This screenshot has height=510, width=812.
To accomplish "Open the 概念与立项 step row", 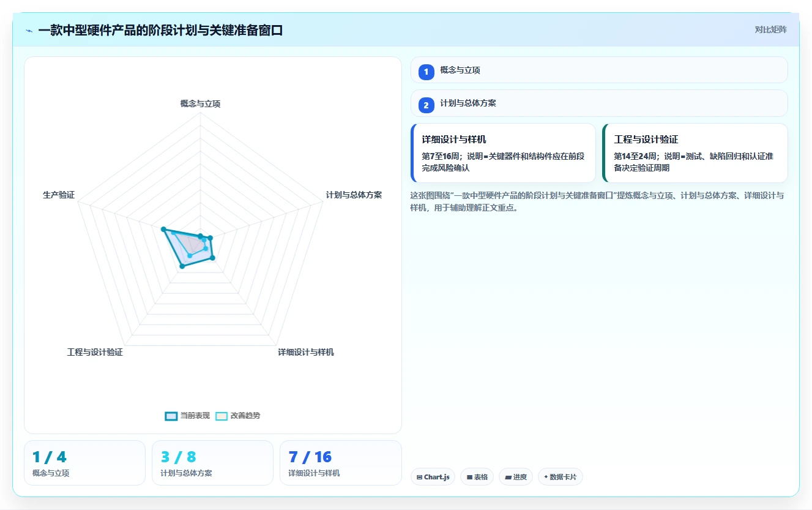I will pyautogui.click(x=599, y=70).
